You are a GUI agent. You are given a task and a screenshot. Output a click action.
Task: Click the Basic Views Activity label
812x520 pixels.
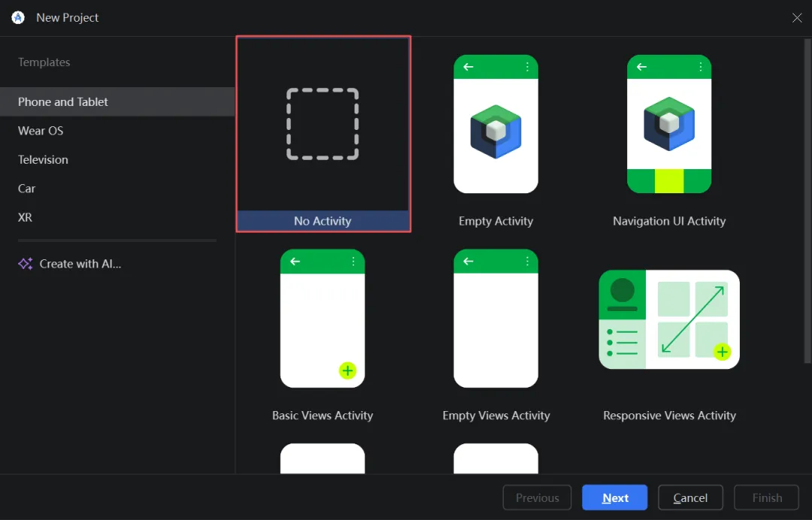pos(323,416)
